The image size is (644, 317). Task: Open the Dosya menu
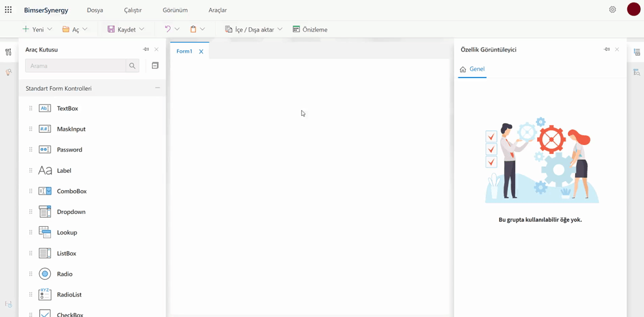click(x=95, y=10)
